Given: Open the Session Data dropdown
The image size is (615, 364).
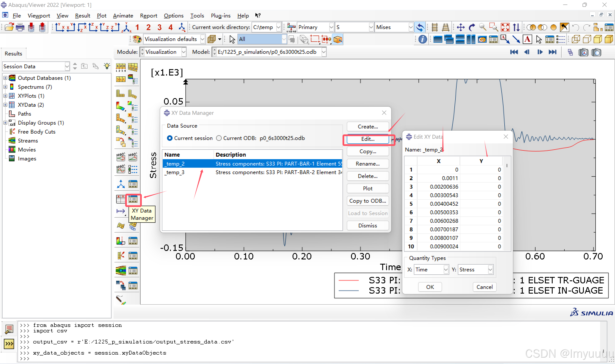Looking at the screenshot, I should [x=67, y=67].
